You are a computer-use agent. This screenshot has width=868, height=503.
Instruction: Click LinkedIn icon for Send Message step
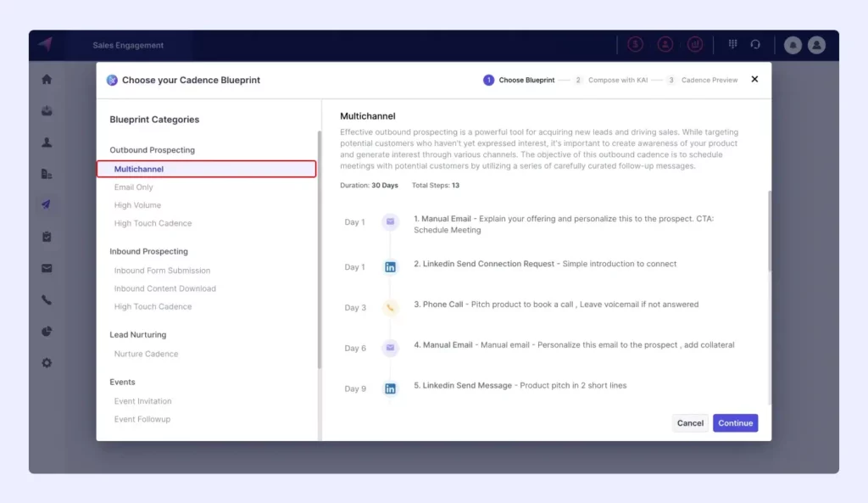(390, 388)
